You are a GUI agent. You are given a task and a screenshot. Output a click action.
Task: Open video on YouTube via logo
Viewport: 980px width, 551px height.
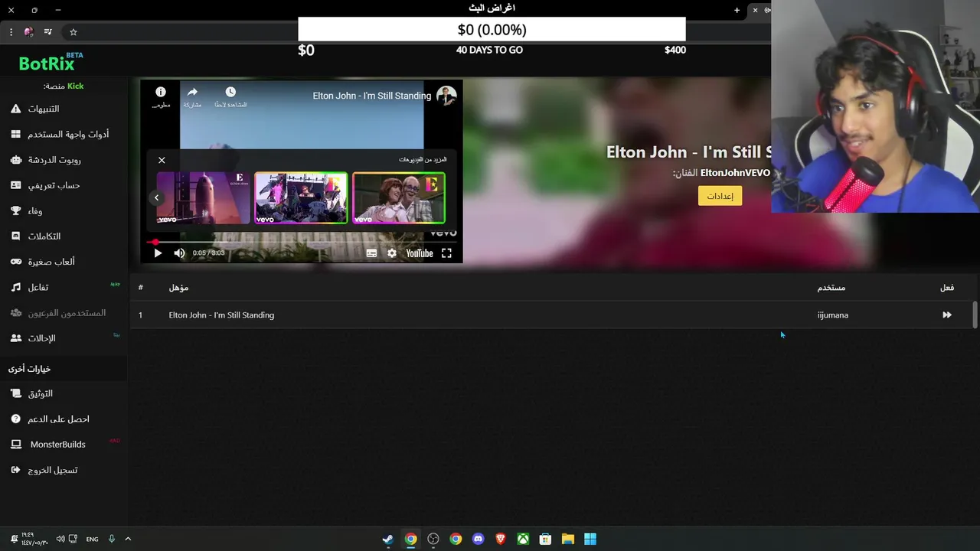click(419, 253)
